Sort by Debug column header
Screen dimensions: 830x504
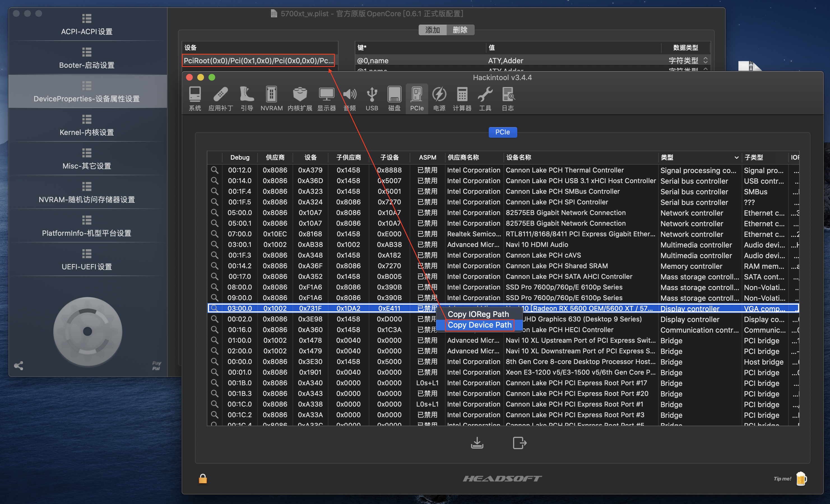tap(240, 157)
